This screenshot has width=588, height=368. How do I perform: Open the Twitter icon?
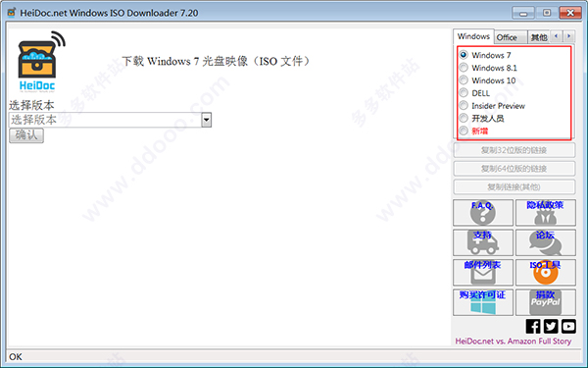pyautogui.click(x=551, y=327)
